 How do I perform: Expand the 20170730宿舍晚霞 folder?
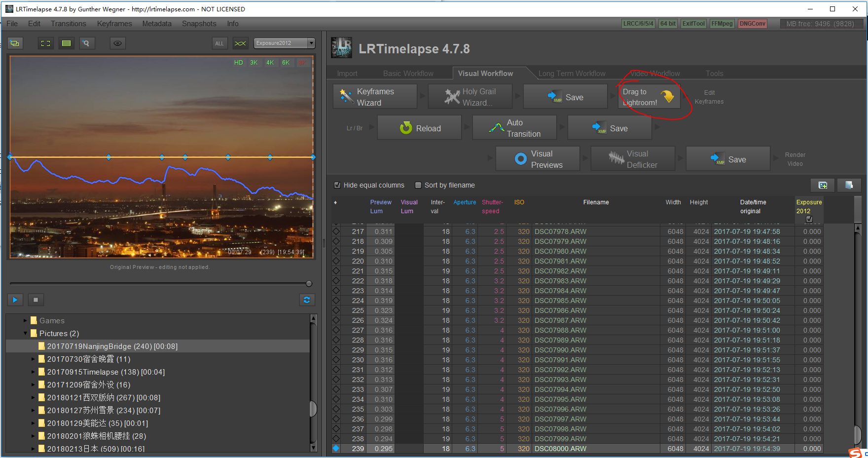click(x=33, y=359)
